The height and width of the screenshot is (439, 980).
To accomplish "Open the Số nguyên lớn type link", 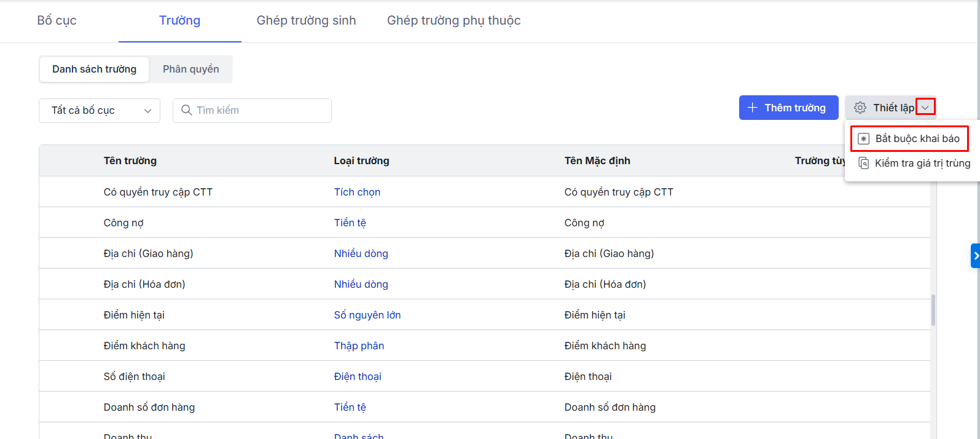I will coord(367,315).
